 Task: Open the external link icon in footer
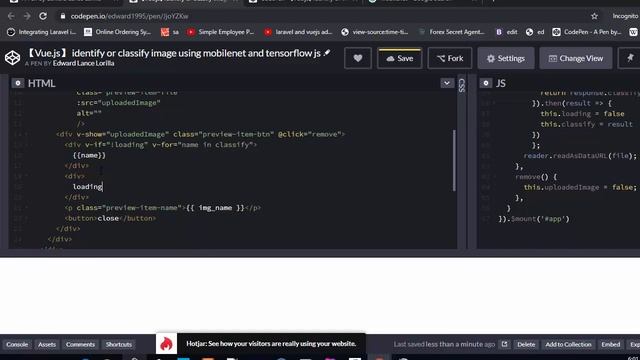click(504, 344)
